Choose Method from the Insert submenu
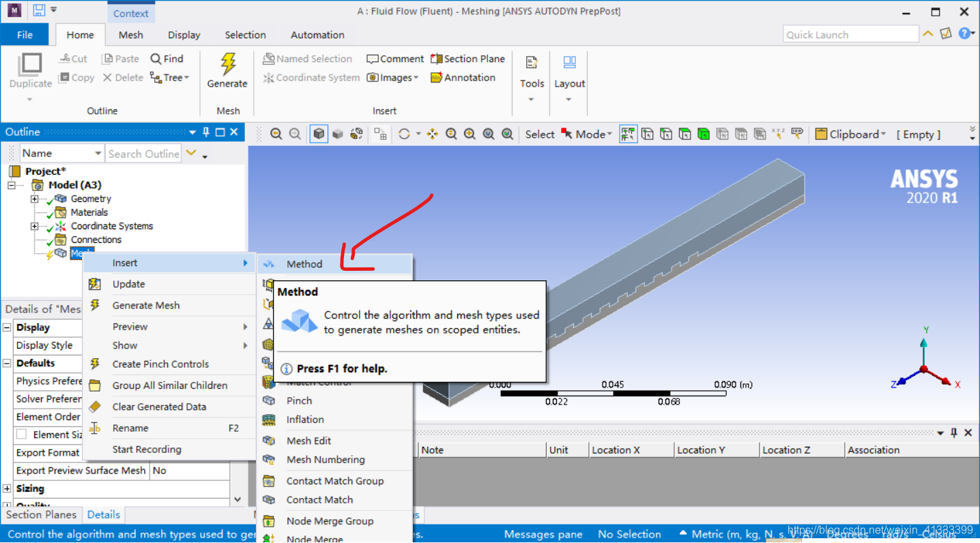The image size is (980, 543). click(x=335, y=264)
